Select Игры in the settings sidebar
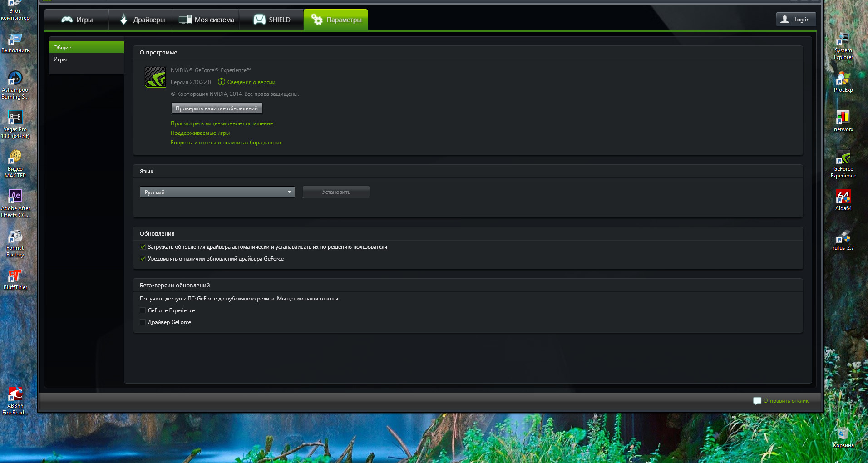Screen dimensions: 868x463 click(x=60, y=59)
